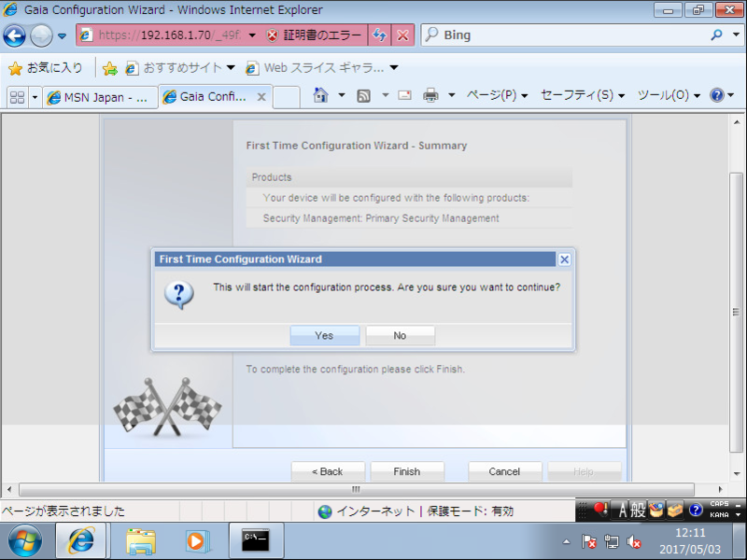Click the Home page icon
This screenshot has height=560, width=747.
320,95
